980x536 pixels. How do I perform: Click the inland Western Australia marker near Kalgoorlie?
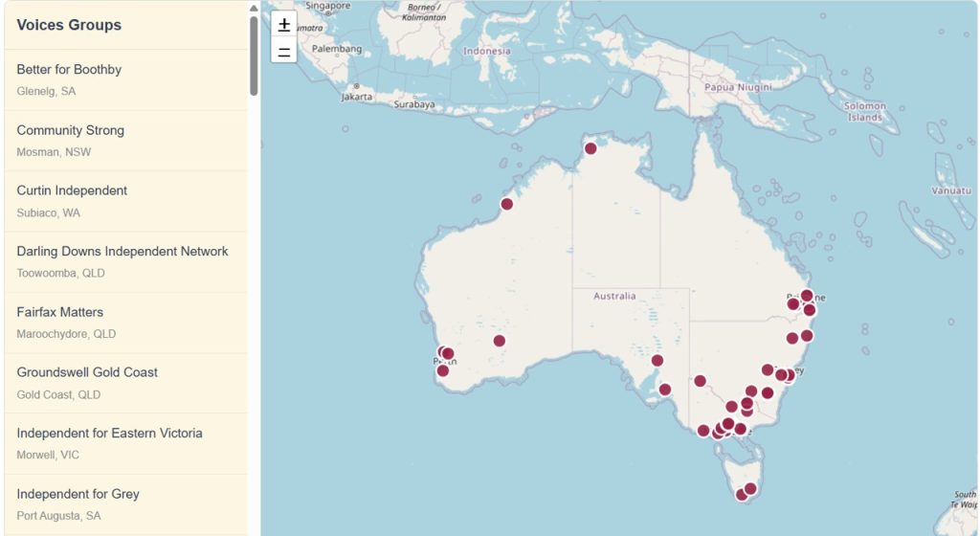500,341
